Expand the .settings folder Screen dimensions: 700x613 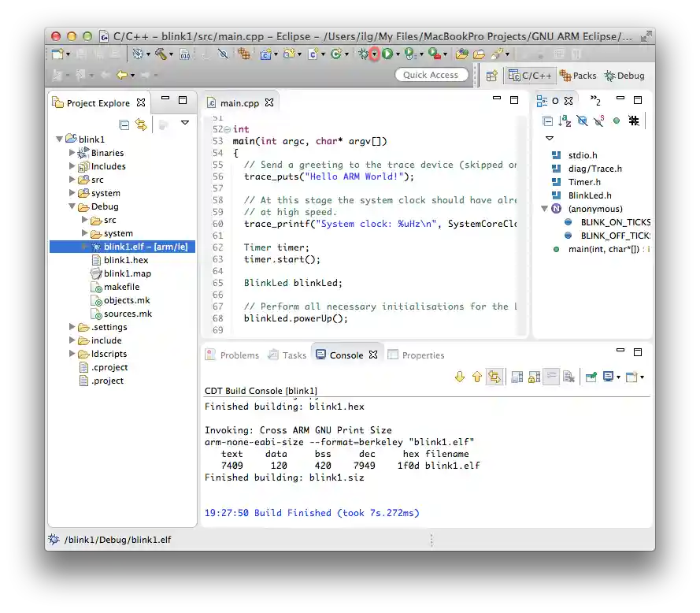coord(72,327)
